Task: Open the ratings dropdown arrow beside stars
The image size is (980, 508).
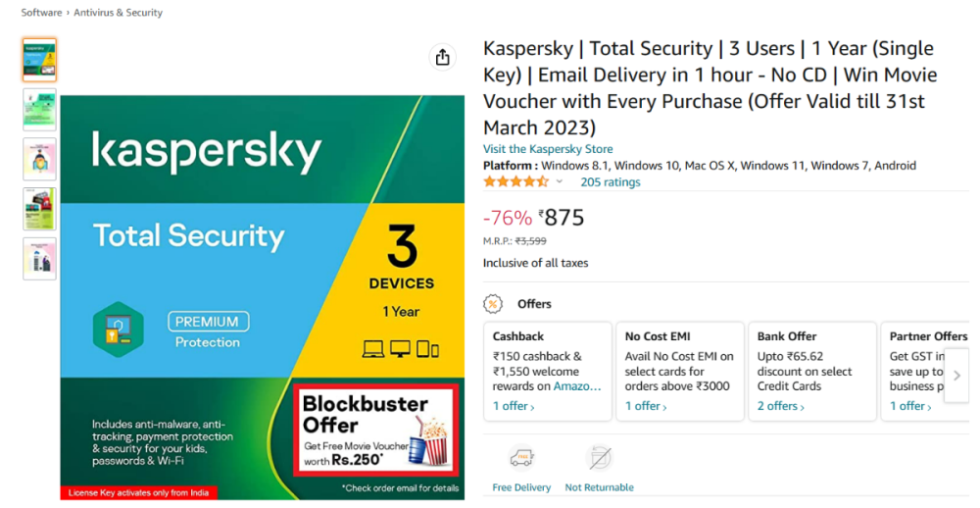Action: [x=560, y=182]
